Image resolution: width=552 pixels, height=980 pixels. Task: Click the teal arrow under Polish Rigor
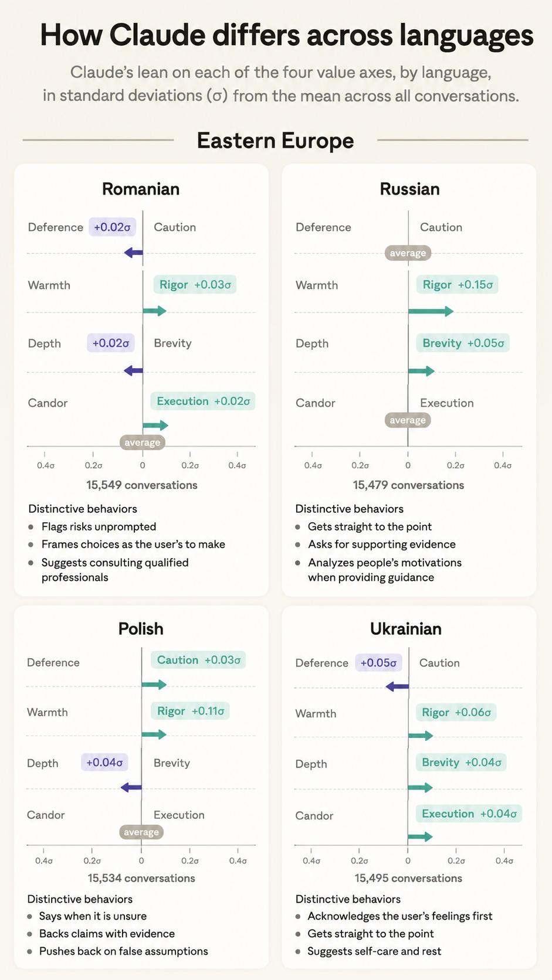coord(154,734)
